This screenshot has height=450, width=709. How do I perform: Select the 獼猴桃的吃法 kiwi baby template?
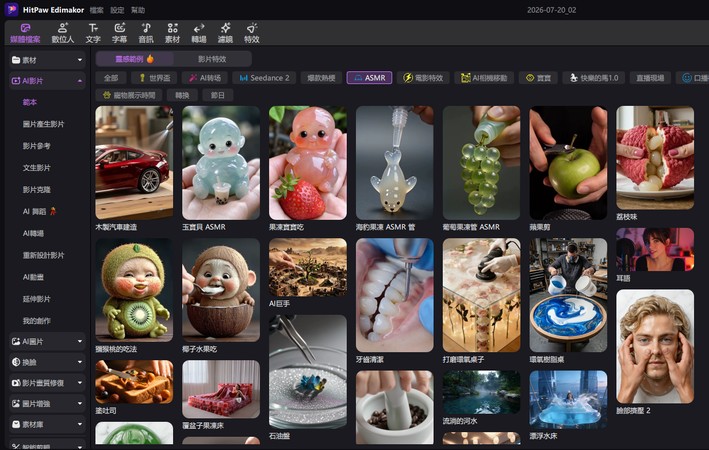tap(134, 290)
